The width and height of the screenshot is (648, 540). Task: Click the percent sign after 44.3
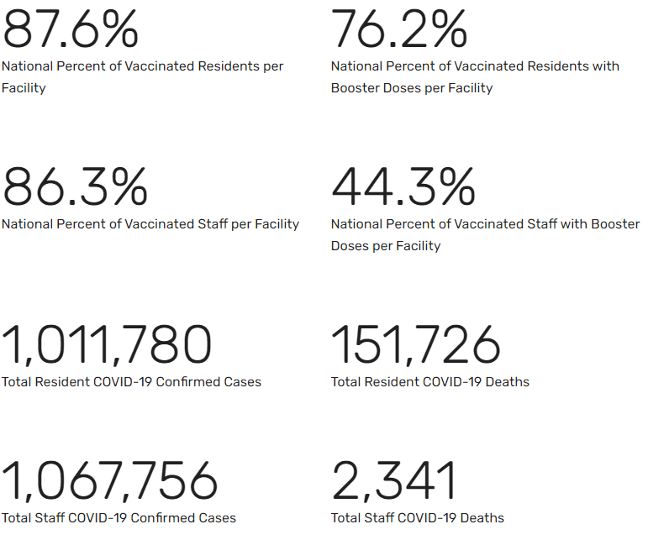point(455,187)
